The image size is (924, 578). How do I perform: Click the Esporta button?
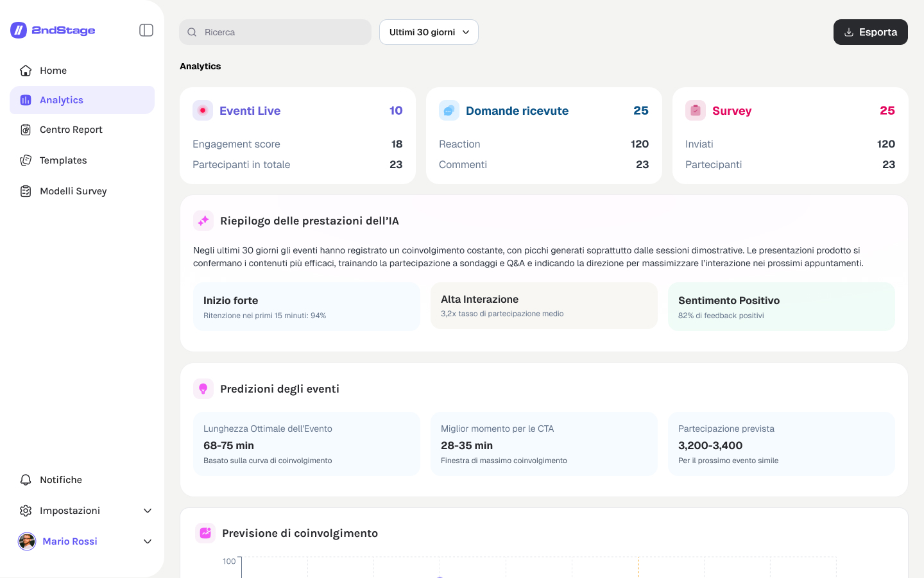(x=871, y=32)
